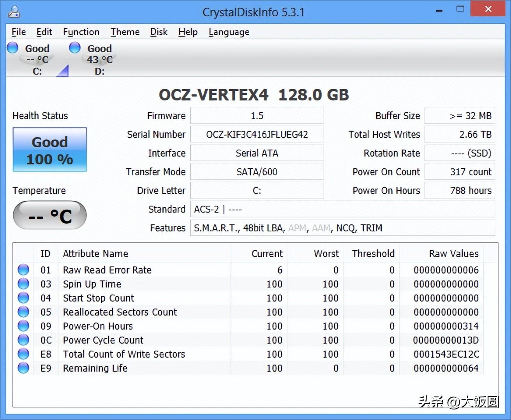Click status orb for Power Cycle Count
Image resolution: width=511 pixels, height=420 pixels.
(23, 340)
